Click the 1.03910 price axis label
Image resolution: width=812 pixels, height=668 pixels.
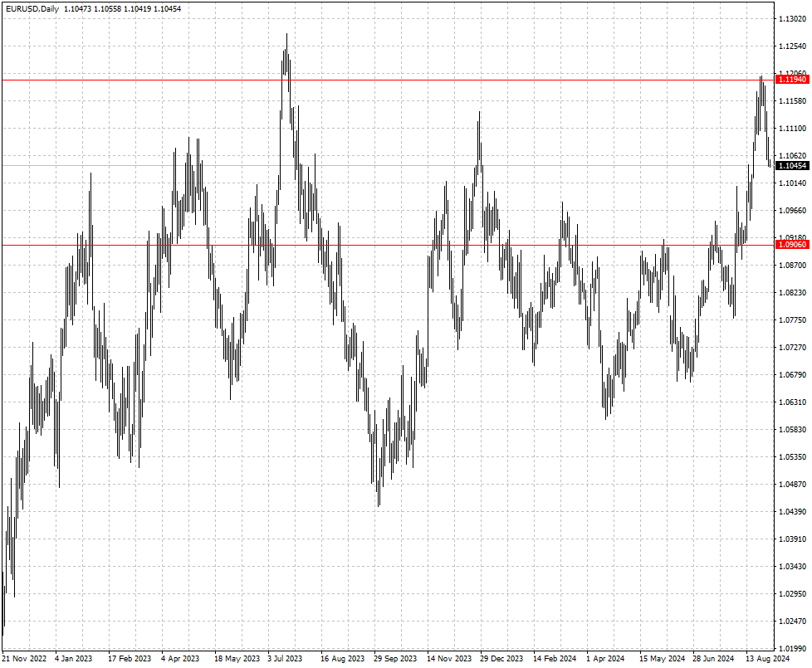pos(792,539)
